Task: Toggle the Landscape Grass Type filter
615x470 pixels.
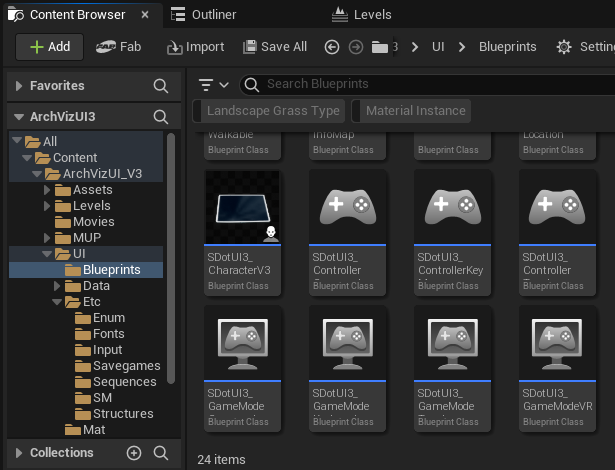Action: point(269,111)
